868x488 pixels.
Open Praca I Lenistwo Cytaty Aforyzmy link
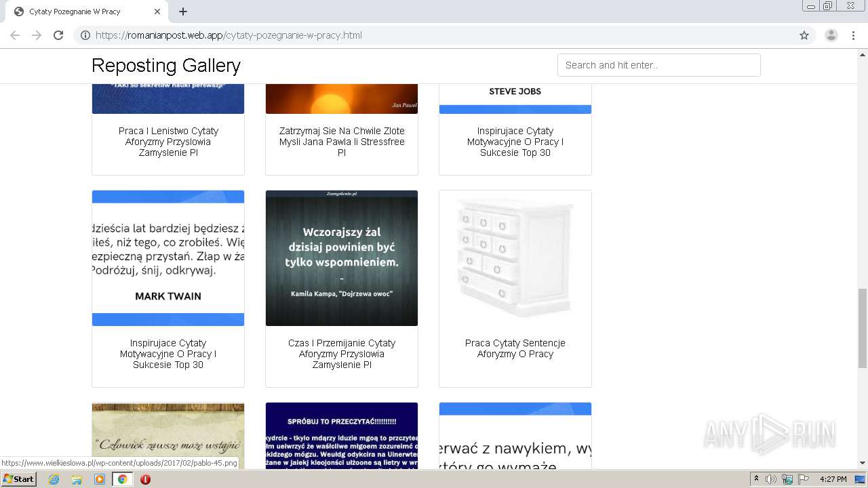click(x=168, y=142)
